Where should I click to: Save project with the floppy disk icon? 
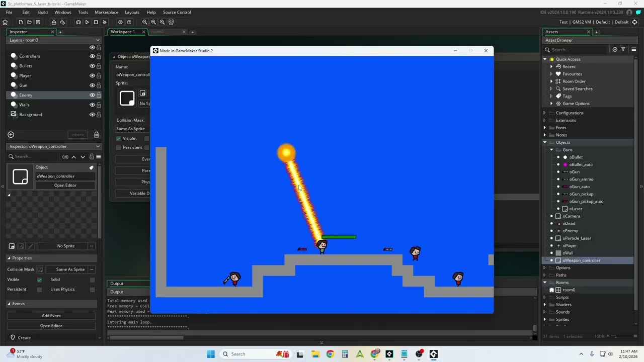[38, 22]
